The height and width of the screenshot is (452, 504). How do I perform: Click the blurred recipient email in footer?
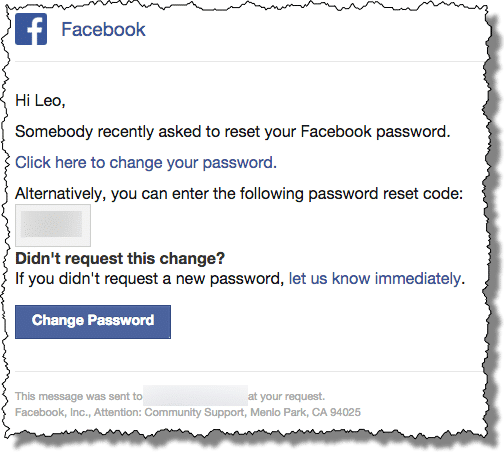pos(195,396)
